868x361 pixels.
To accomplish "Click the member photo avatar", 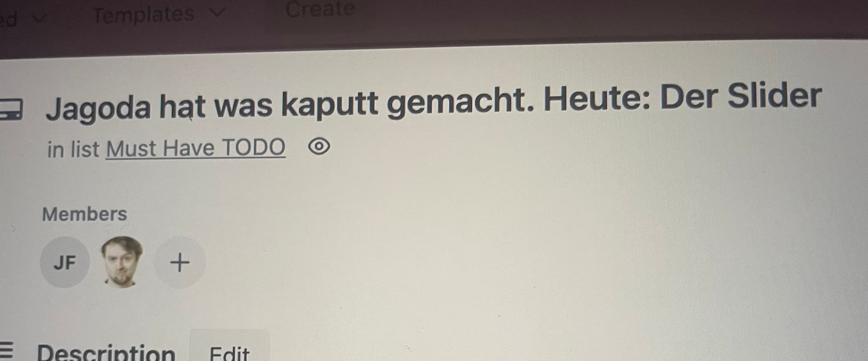I will click(122, 262).
